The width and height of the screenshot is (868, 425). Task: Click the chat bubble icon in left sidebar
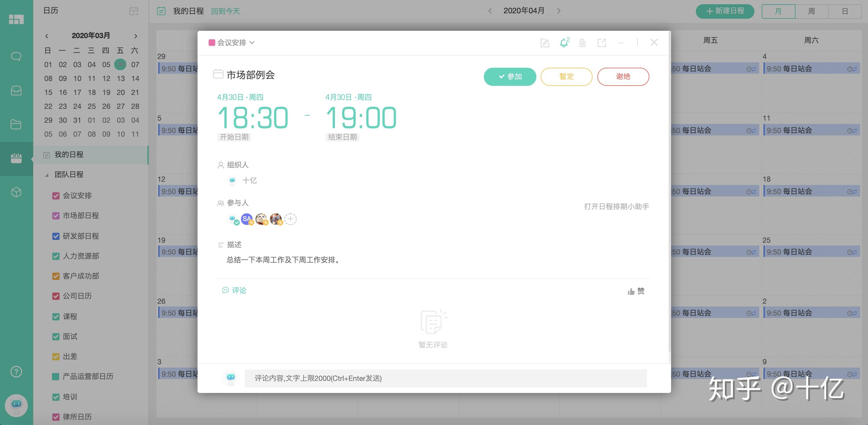point(16,56)
